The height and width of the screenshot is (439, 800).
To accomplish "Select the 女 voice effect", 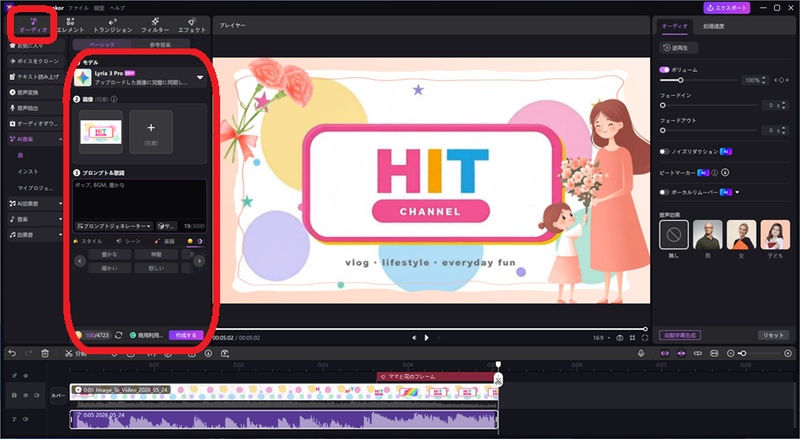I will (x=741, y=235).
